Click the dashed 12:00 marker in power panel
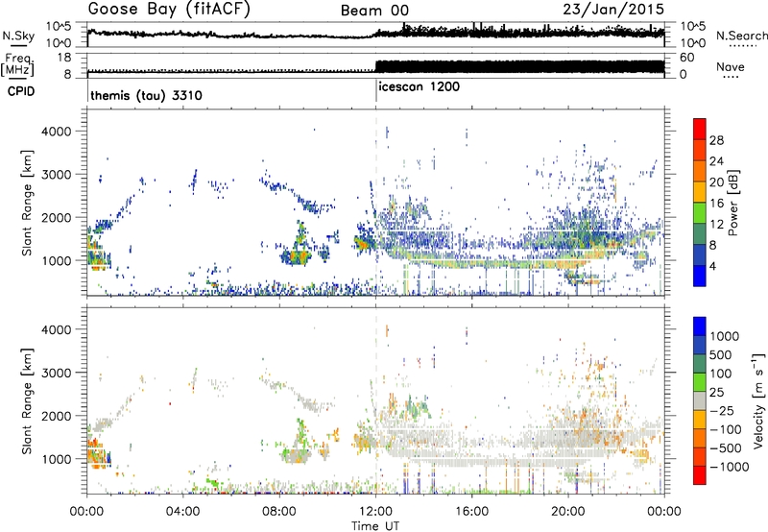 376,203
